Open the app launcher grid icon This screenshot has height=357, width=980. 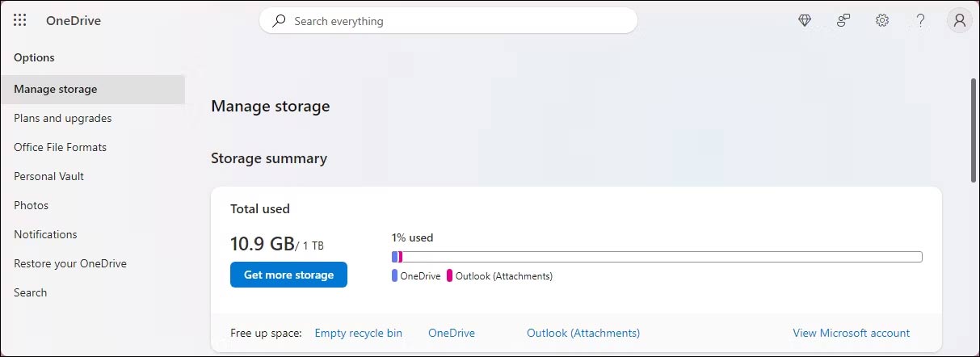[20, 21]
